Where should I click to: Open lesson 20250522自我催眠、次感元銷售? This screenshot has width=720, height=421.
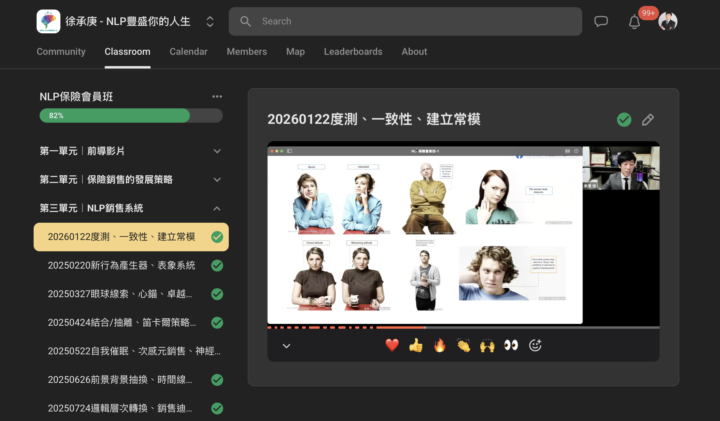click(134, 351)
